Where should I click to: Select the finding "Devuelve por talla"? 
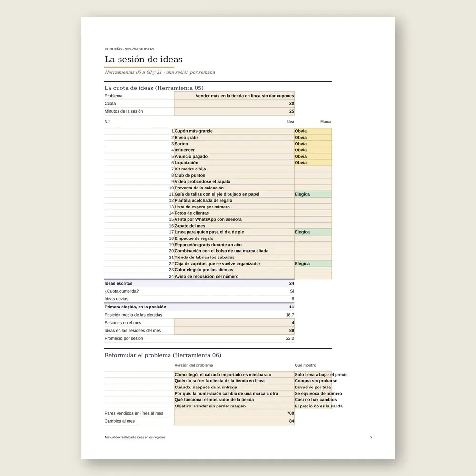pos(313,387)
